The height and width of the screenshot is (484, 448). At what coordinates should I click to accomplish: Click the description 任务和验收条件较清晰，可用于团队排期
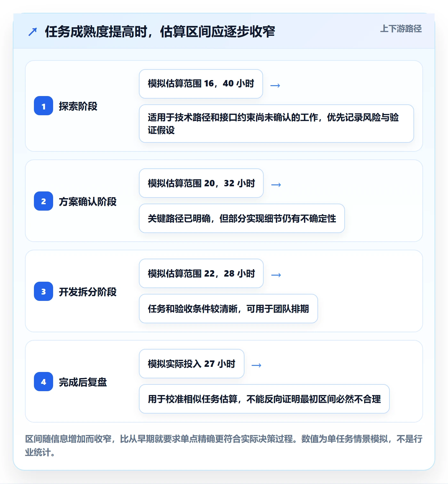pos(228,309)
